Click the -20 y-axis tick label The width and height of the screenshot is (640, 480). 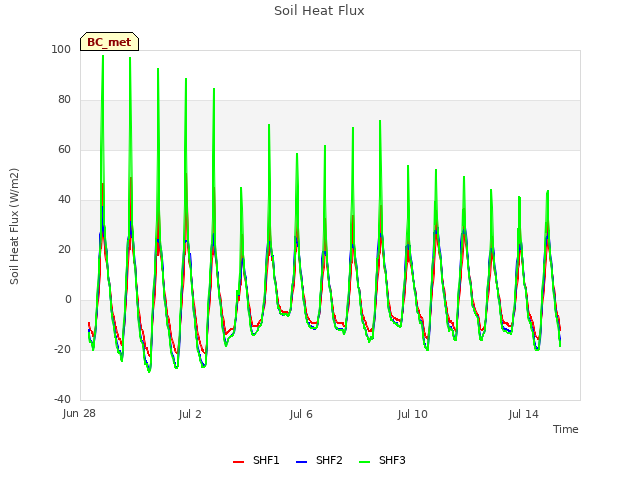(x=62, y=349)
